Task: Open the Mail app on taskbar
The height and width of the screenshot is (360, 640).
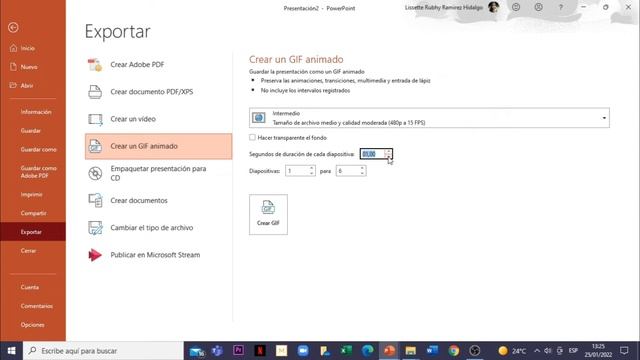Action: (196, 351)
